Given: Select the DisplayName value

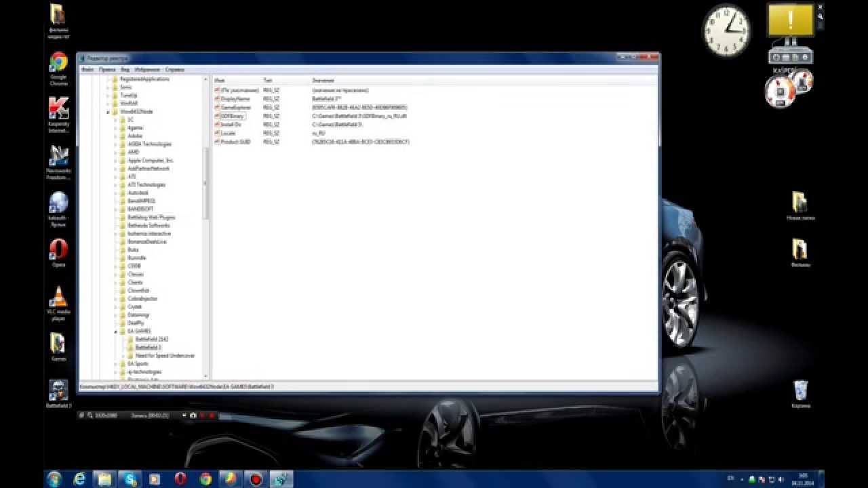Looking at the screenshot, I should coord(235,99).
